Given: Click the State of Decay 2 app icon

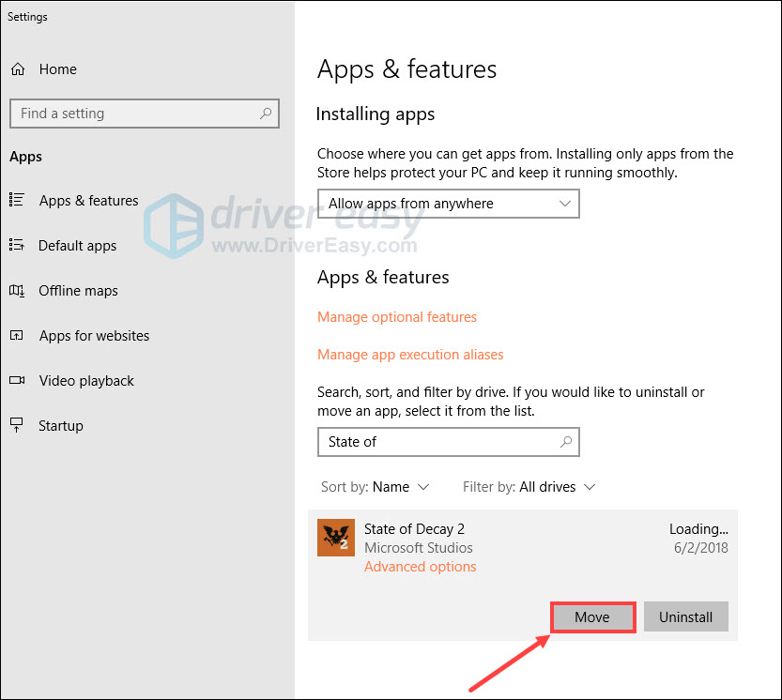Looking at the screenshot, I should coord(336,538).
